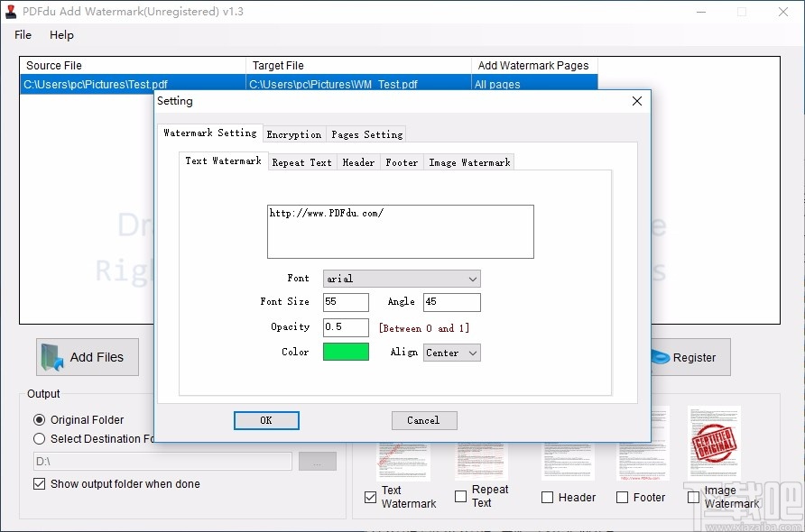This screenshot has width=805, height=532.
Task: Click the Register button icon
Action: (661, 357)
